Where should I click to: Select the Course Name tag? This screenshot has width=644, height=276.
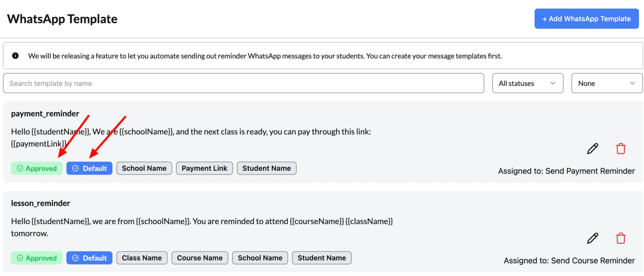click(200, 258)
